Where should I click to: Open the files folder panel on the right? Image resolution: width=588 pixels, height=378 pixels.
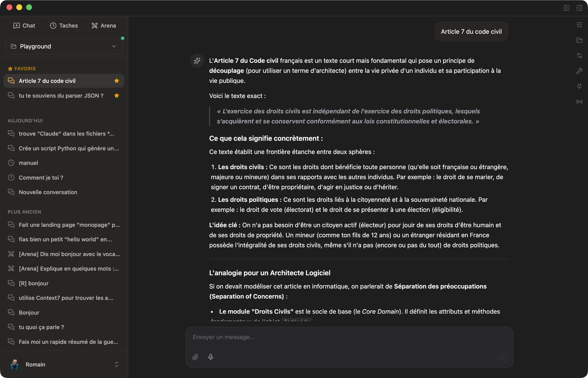point(580,40)
